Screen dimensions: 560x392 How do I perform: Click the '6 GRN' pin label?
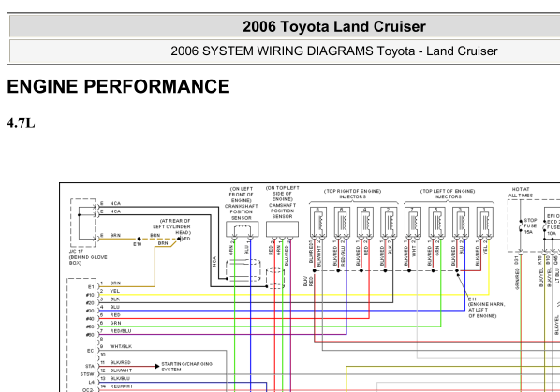coord(111,323)
